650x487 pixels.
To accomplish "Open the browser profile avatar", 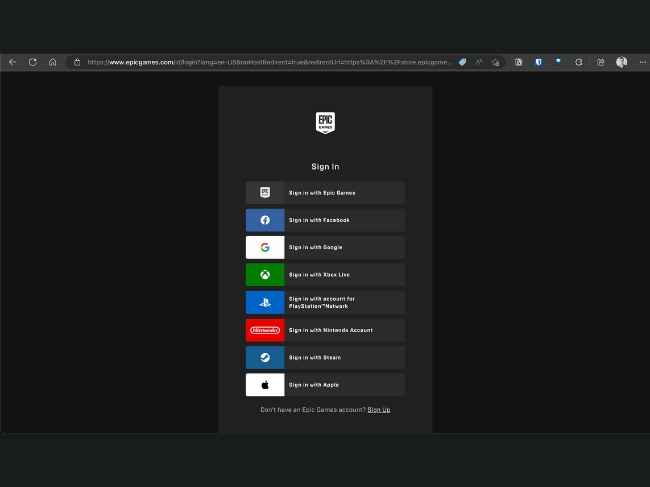I will tap(621, 62).
